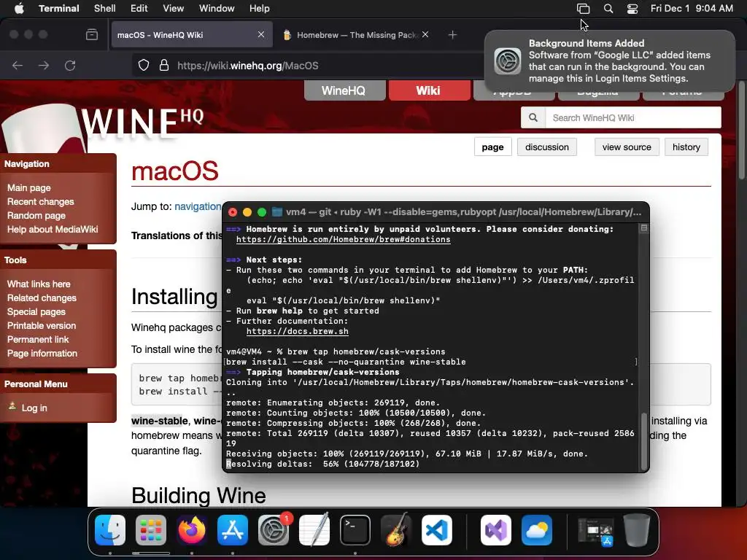Image resolution: width=747 pixels, height=560 pixels.
Task: Reload the WineHQ page
Action: click(x=70, y=65)
